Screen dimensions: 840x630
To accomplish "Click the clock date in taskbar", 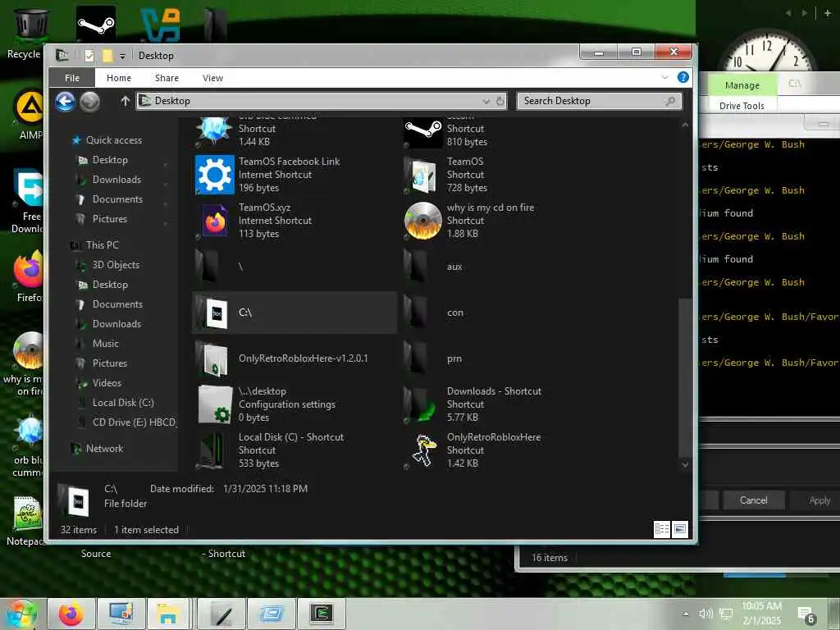I will click(x=761, y=620).
